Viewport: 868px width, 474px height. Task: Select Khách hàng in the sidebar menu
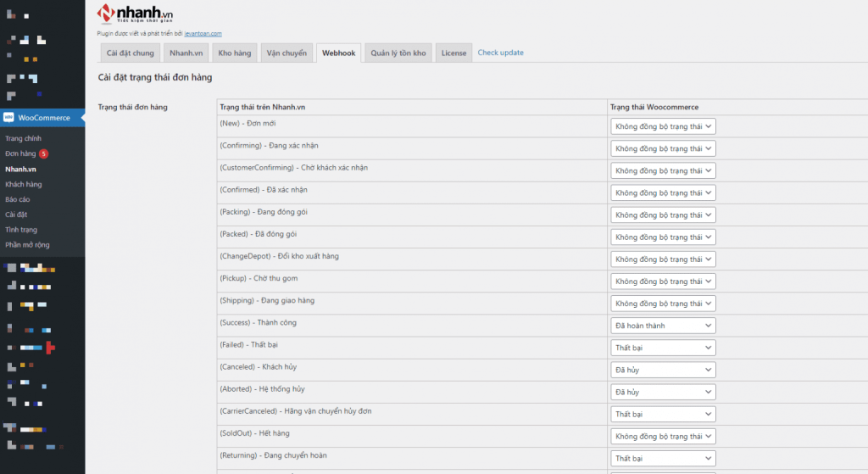coord(23,184)
